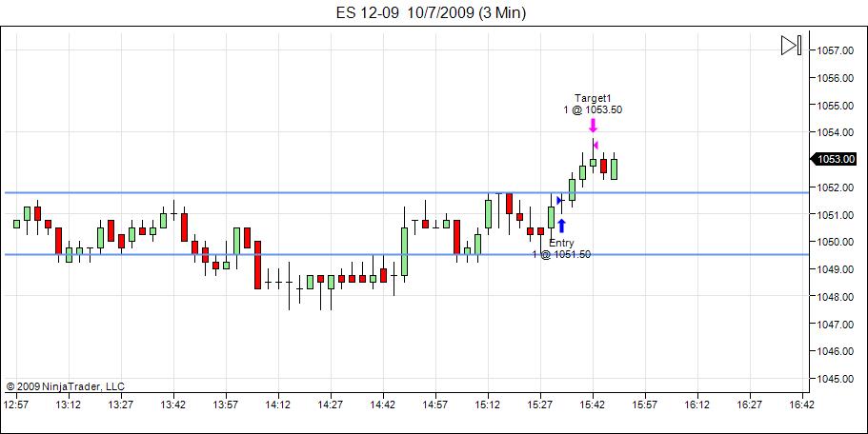This screenshot has width=868, height=434.
Task: Click the 13:12 time axis label
Action: point(68,404)
